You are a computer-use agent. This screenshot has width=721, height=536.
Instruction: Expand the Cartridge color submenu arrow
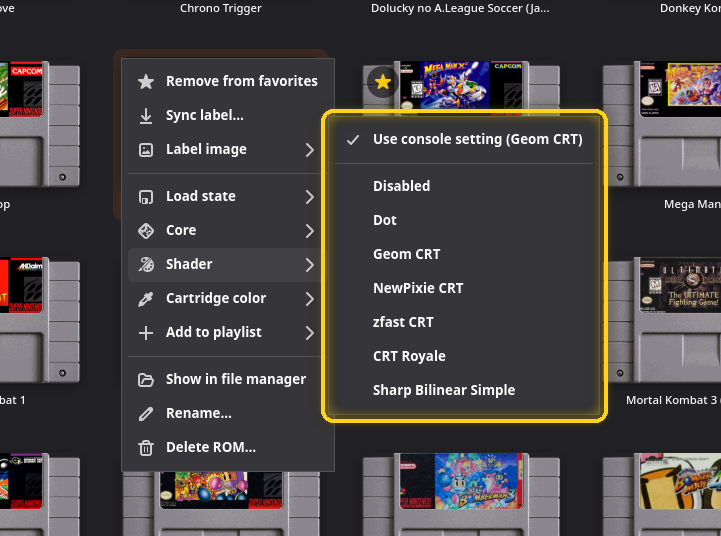point(310,299)
